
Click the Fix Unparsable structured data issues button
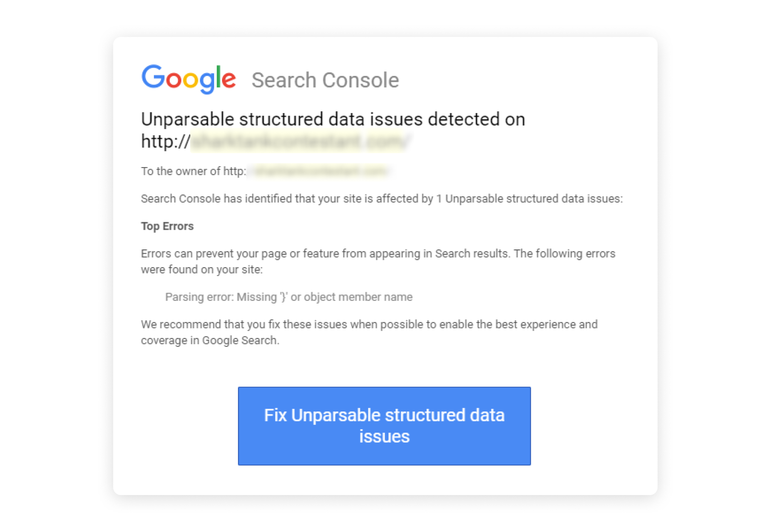[384, 426]
